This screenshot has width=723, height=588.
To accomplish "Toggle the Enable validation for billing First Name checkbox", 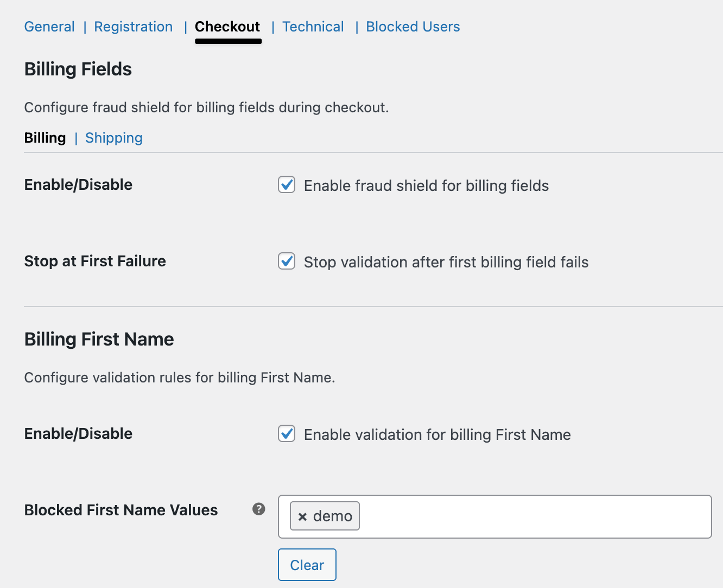I will tap(287, 434).
